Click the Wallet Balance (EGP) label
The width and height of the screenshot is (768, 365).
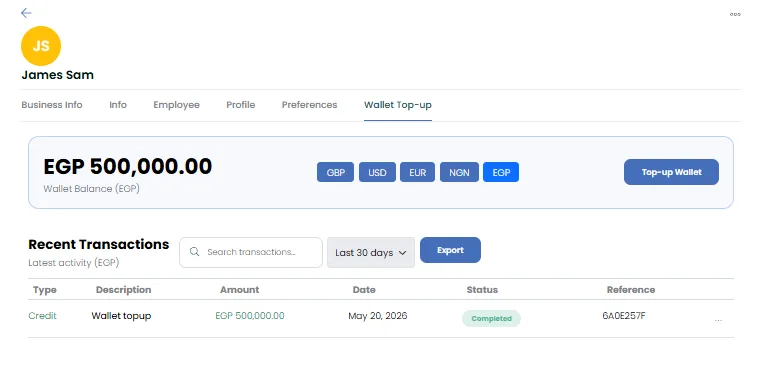[x=91, y=189]
